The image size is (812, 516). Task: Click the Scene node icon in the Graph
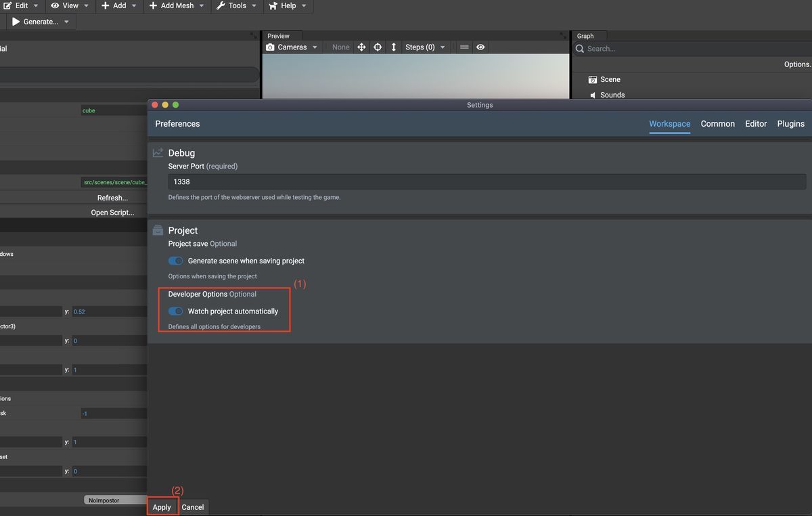tap(591, 79)
